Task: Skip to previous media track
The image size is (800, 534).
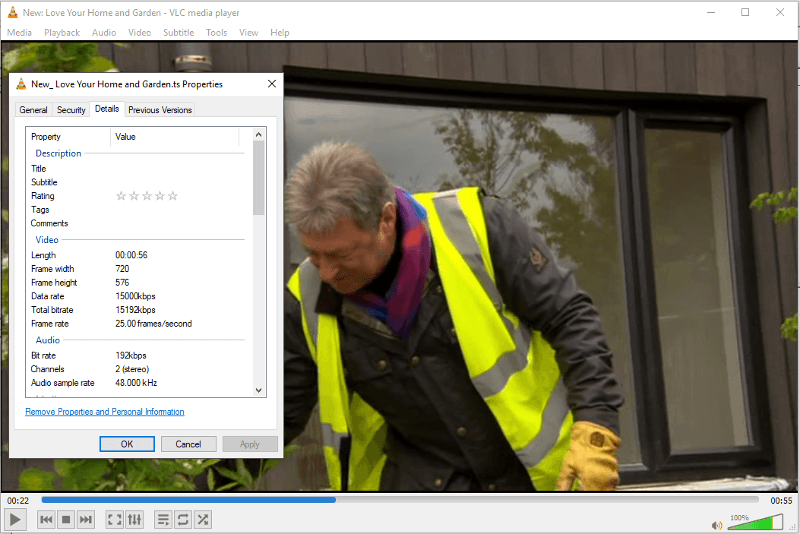Action: coord(46,520)
